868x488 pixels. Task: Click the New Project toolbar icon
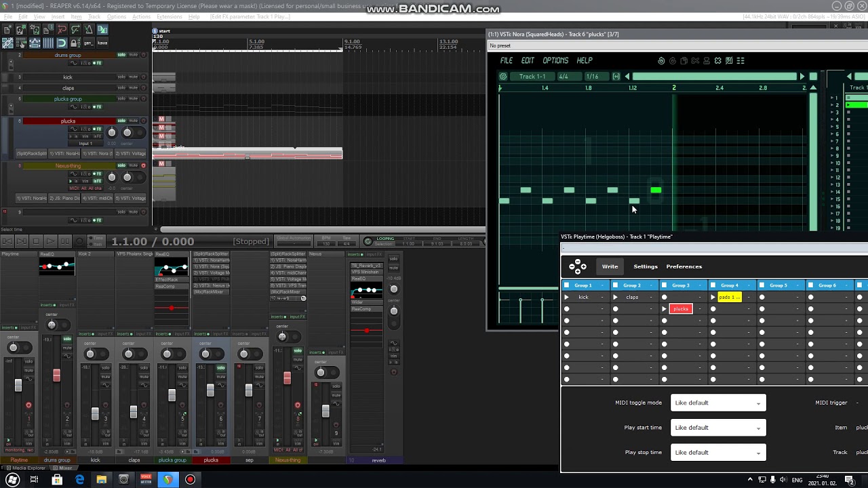[x=7, y=30]
